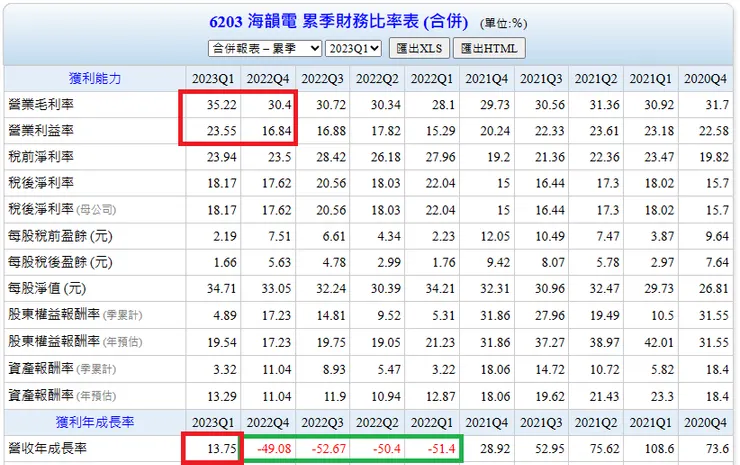Click the 2020Q4 column header in 獲利能力

[706, 79]
